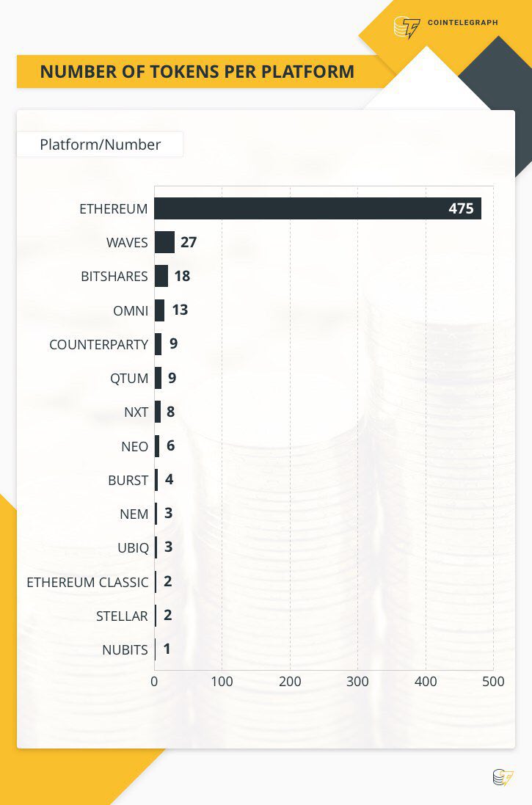Viewport: 532px width, 805px height.
Task: Select the QTUM platform label
Action: pyautogui.click(x=129, y=379)
